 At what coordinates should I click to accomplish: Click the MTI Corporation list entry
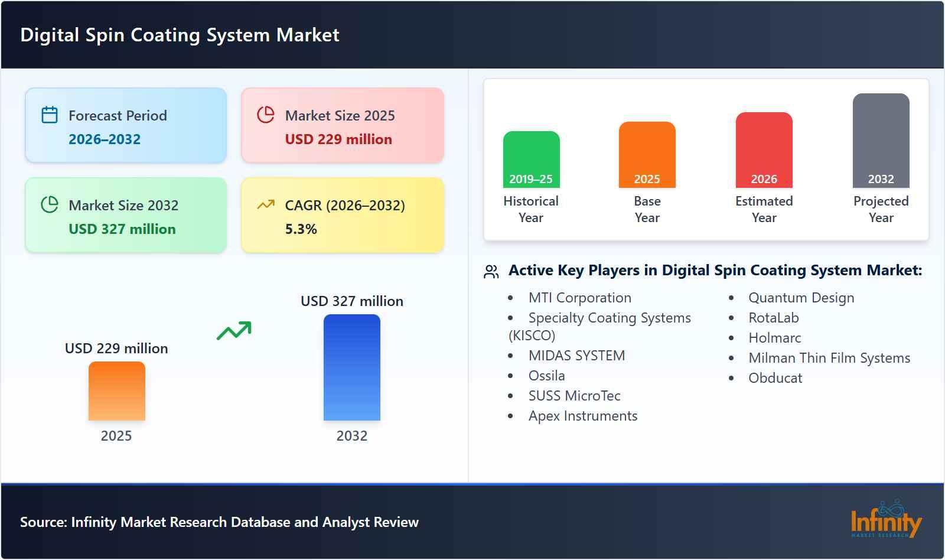[580, 298]
